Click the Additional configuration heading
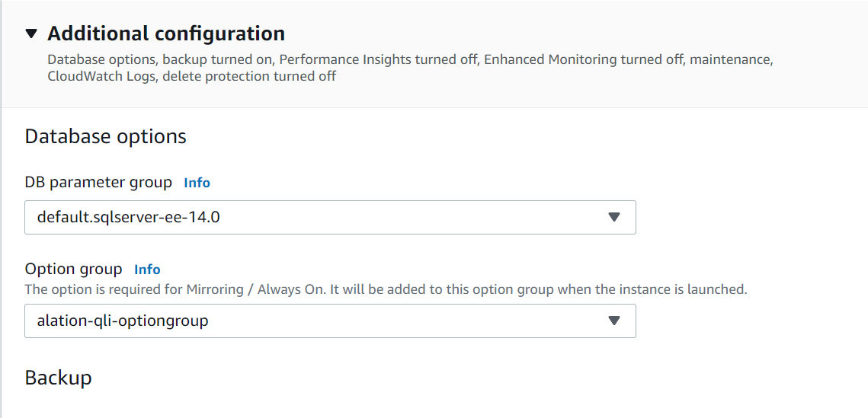Viewport: 868px width, 418px height. [x=166, y=34]
